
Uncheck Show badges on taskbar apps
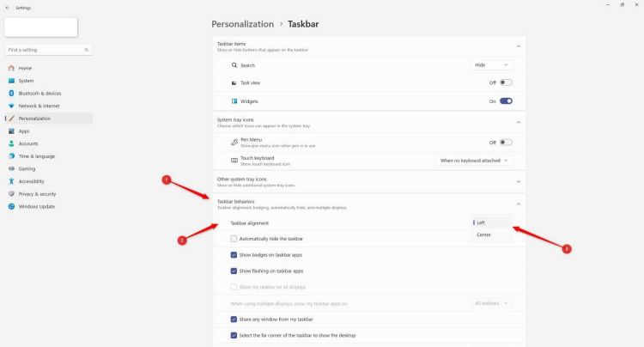click(234, 255)
